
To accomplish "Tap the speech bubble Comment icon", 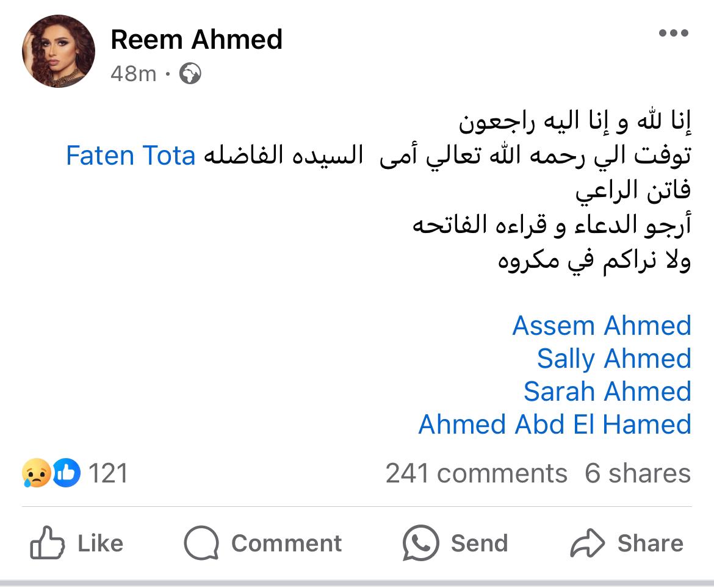I will click(x=201, y=543).
